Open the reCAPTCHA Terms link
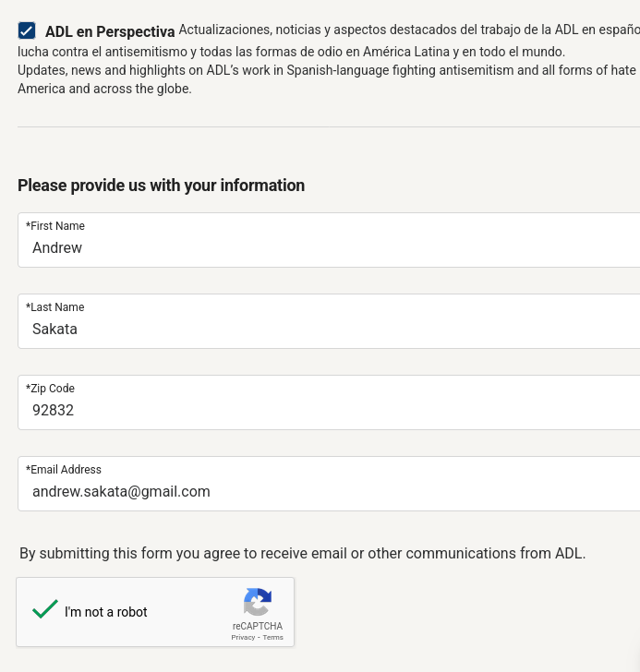Screen dimensions: 640x672 (x=273, y=638)
